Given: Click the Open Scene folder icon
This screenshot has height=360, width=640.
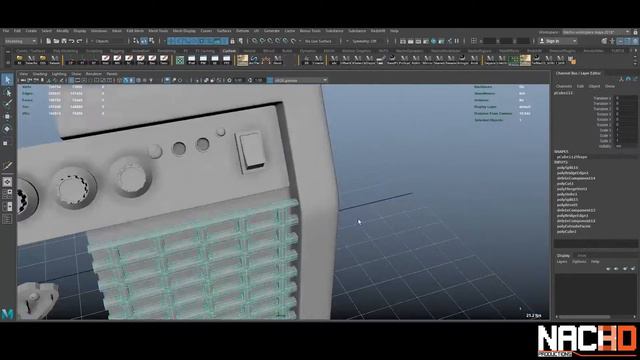Looking at the screenshot, I should (x=56, y=41).
